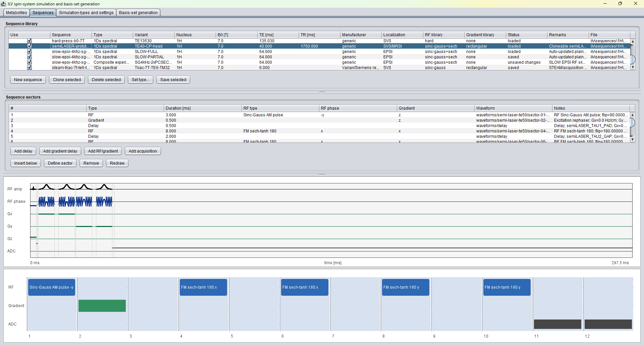This screenshot has width=644, height=346.
Task: Switch to the Sequences tab
Action: coord(43,13)
